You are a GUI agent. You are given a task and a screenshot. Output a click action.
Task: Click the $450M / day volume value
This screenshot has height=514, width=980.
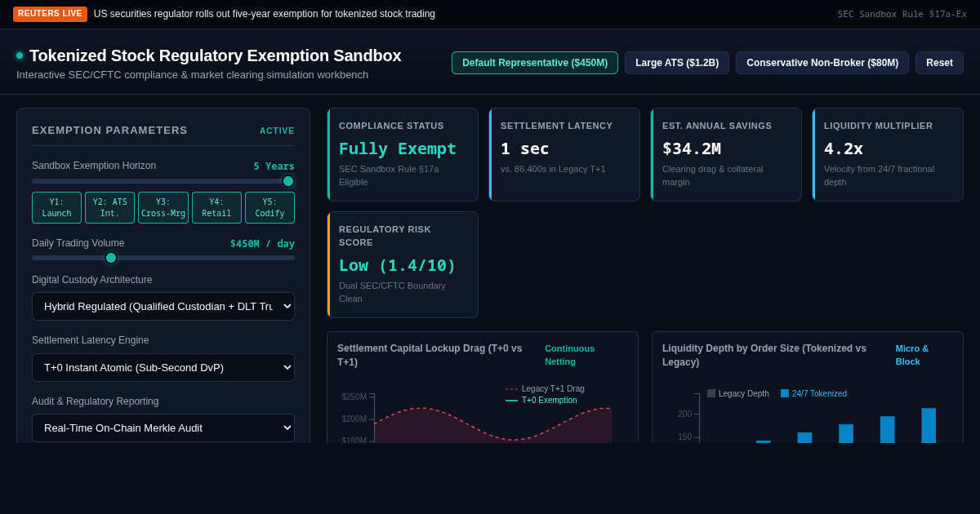262,243
